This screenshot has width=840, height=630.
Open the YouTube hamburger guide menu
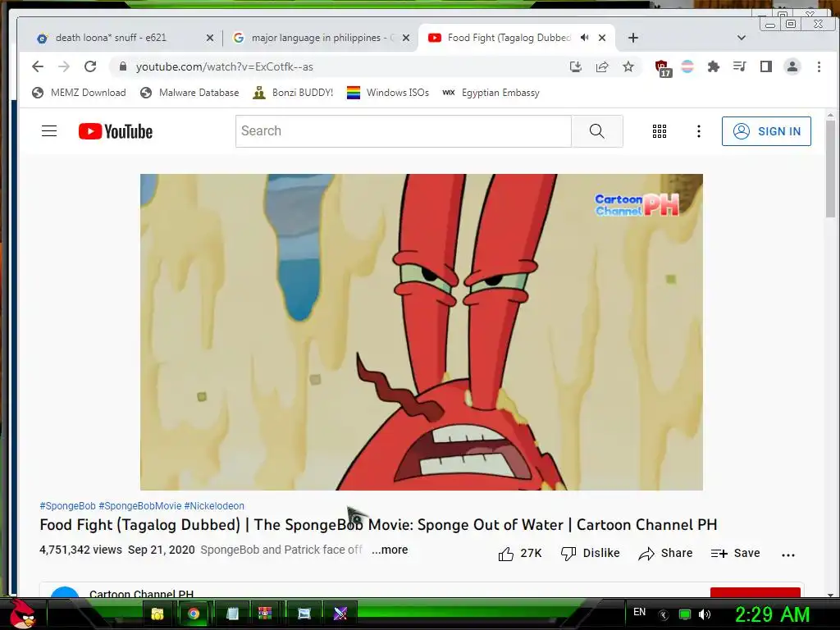49,131
